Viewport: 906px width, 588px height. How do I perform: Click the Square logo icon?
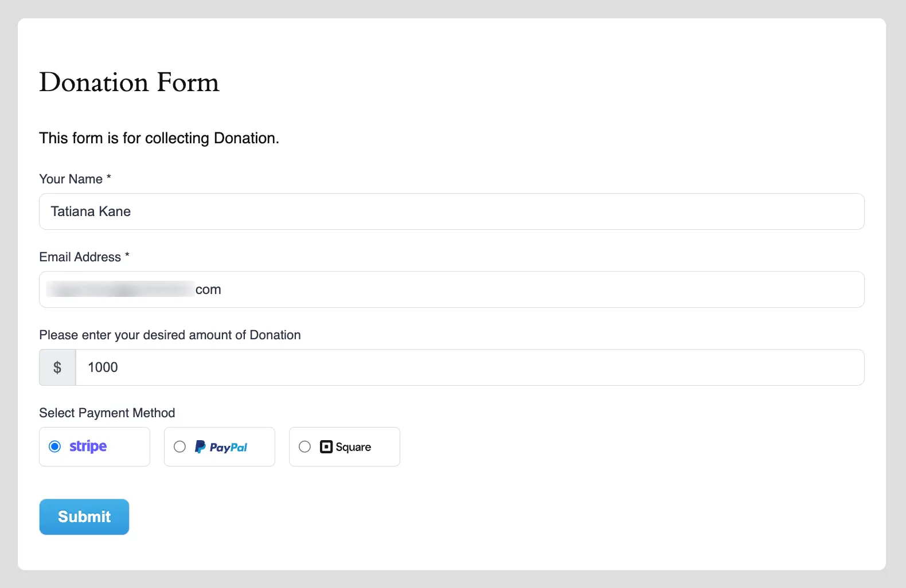[x=327, y=446]
